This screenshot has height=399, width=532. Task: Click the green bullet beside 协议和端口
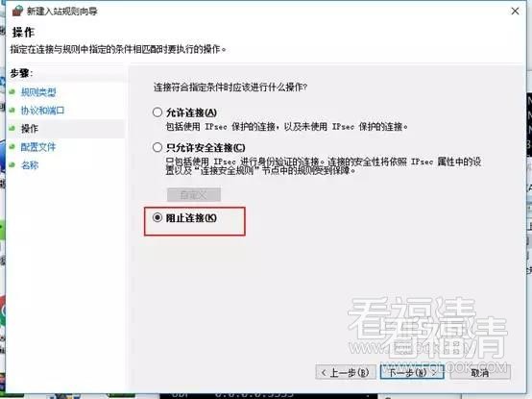tap(12, 111)
